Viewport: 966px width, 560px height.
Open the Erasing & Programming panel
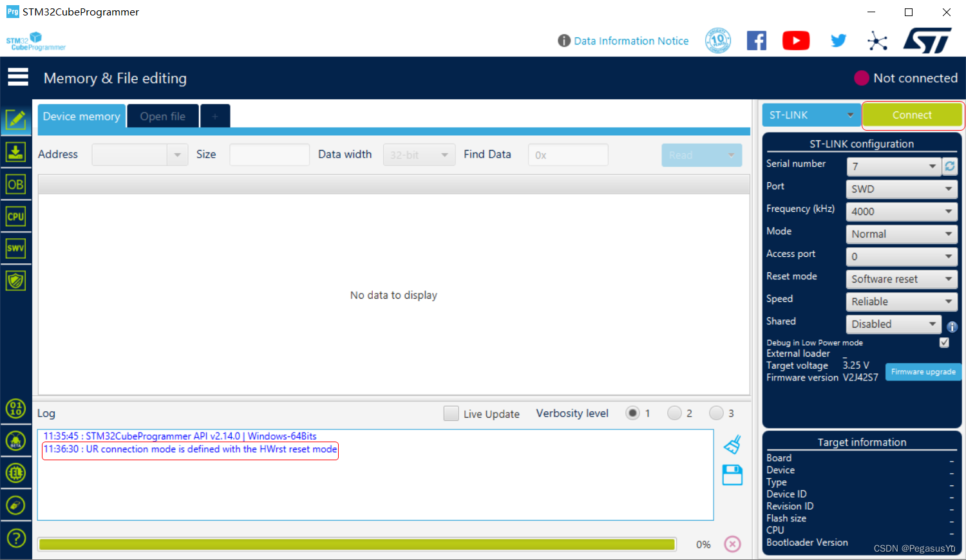click(x=15, y=152)
